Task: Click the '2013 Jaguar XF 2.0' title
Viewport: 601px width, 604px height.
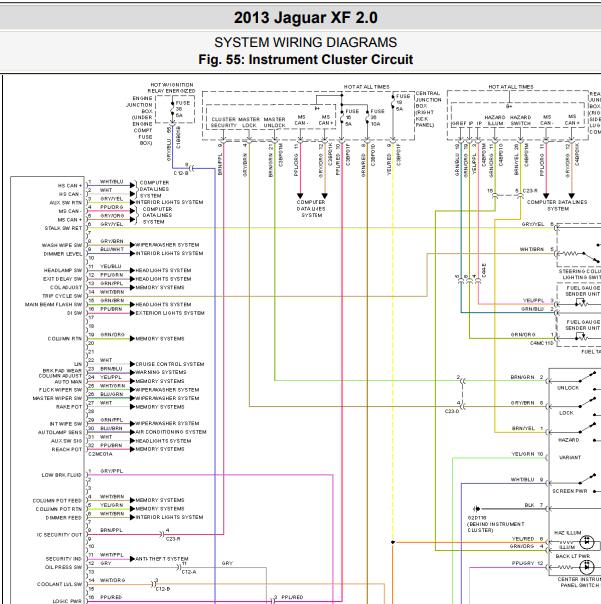Action: (306, 18)
